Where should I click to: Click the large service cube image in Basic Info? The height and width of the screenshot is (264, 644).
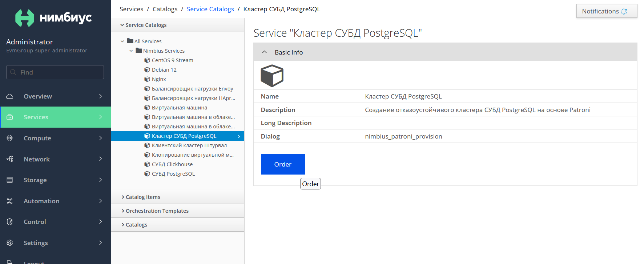pyautogui.click(x=272, y=76)
